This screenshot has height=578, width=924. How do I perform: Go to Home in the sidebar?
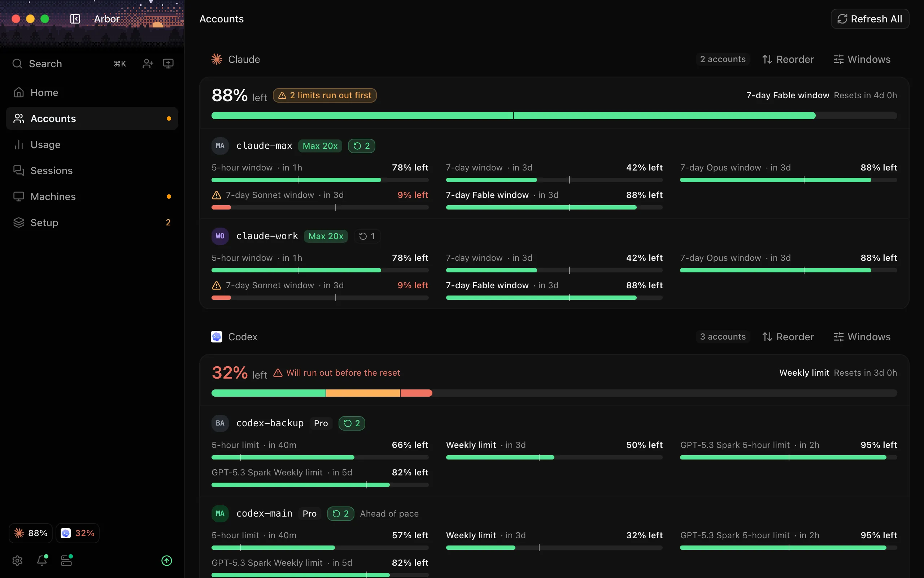point(92,92)
